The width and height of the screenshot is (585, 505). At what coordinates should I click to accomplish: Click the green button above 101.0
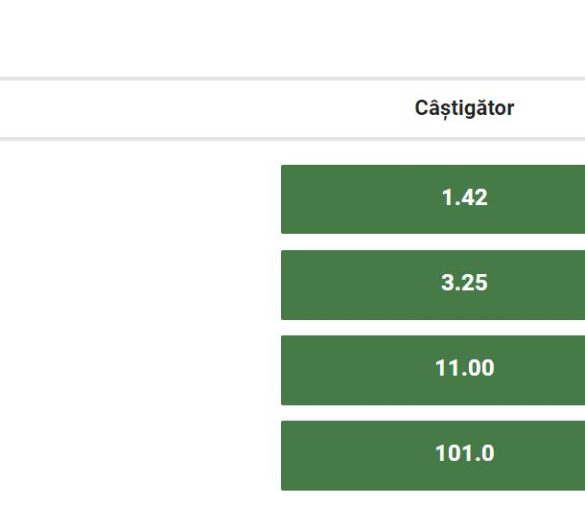click(x=433, y=370)
